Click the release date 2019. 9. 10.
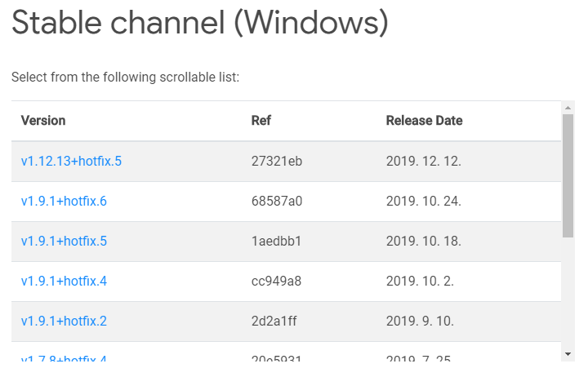This screenshot has height=377, width=588. point(420,322)
